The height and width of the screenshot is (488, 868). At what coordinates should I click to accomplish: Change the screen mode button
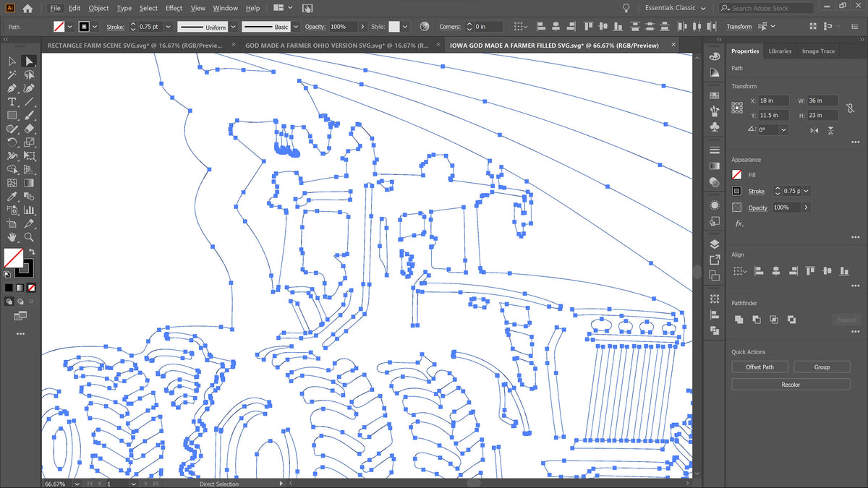20,316
